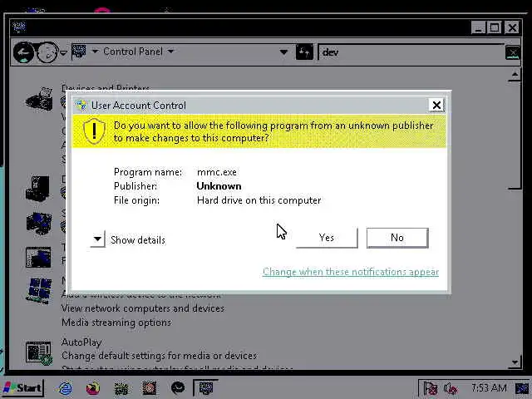
Task: Click Control Panel address bar icon
Action: tap(79, 52)
